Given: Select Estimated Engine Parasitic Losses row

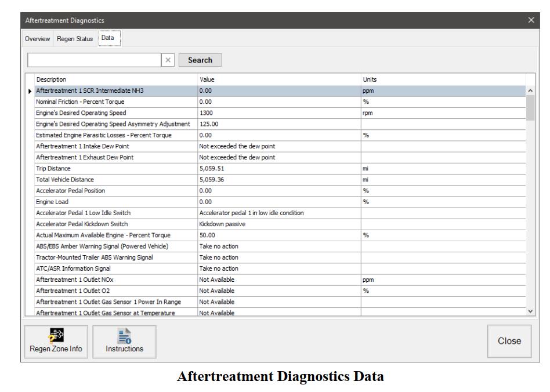Looking at the screenshot, I should click(x=280, y=135).
